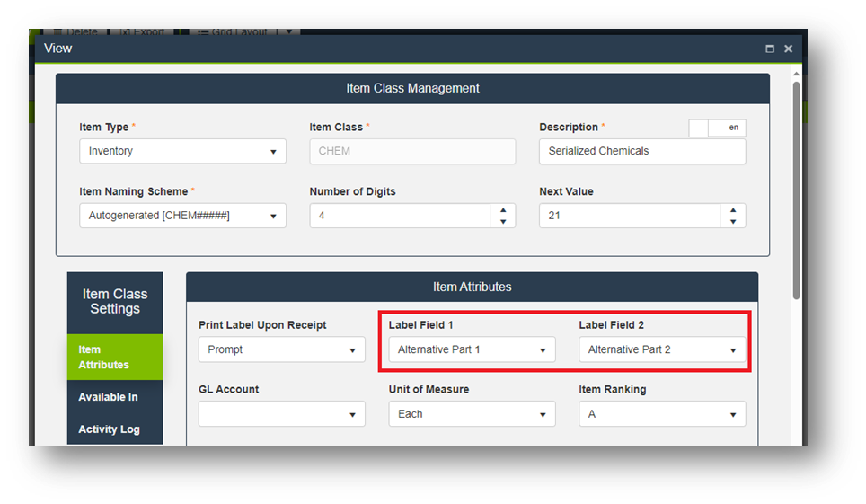The image size is (866, 504).
Task: Increase the Number of Digits value
Action: click(503, 210)
